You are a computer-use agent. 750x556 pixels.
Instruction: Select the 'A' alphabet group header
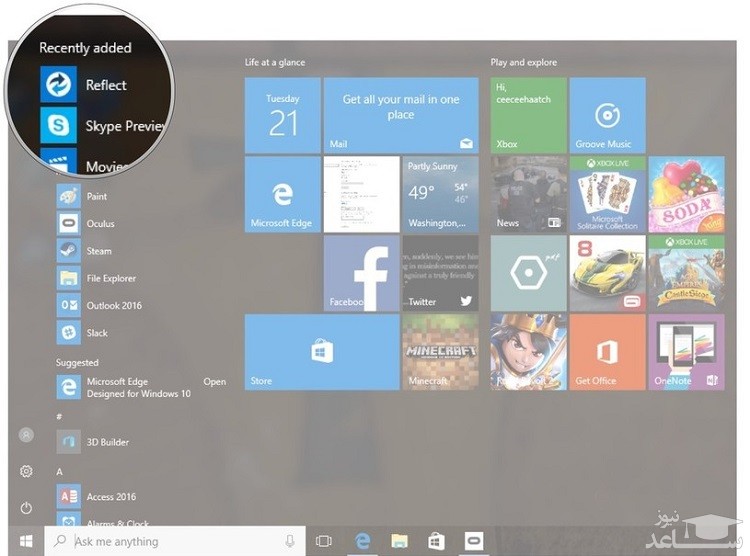coord(60,471)
